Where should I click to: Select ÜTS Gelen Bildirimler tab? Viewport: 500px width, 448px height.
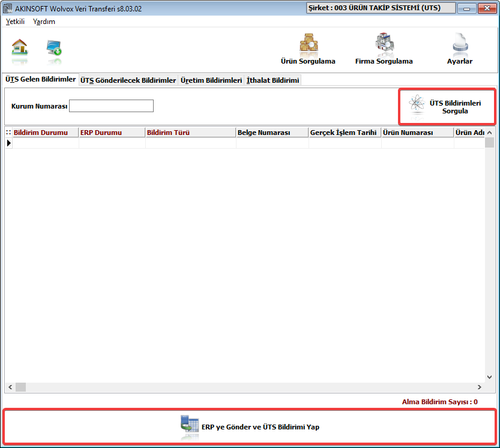pos(40,79)
